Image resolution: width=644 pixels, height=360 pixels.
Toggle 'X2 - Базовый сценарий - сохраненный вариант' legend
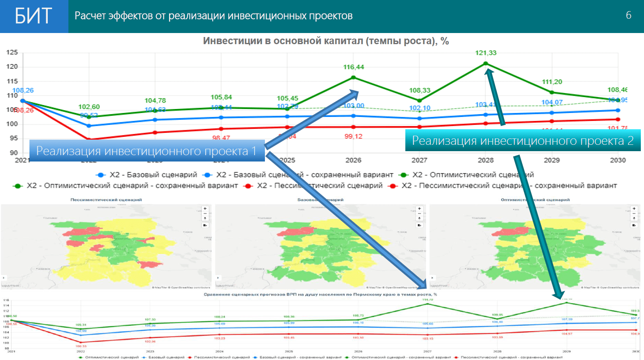[298, 175]
